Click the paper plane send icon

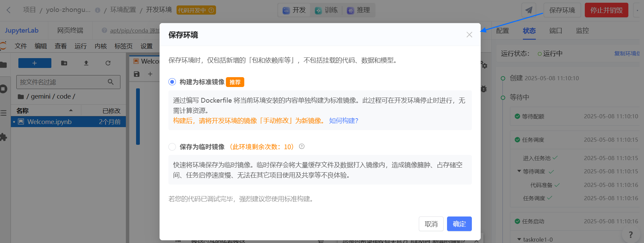click(x=529, y=10)
